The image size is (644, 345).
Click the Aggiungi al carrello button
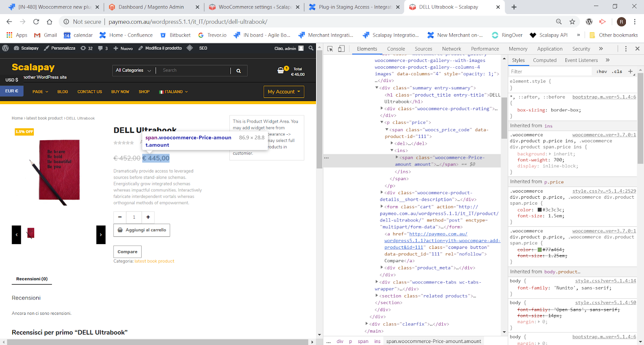pos(142,230)
